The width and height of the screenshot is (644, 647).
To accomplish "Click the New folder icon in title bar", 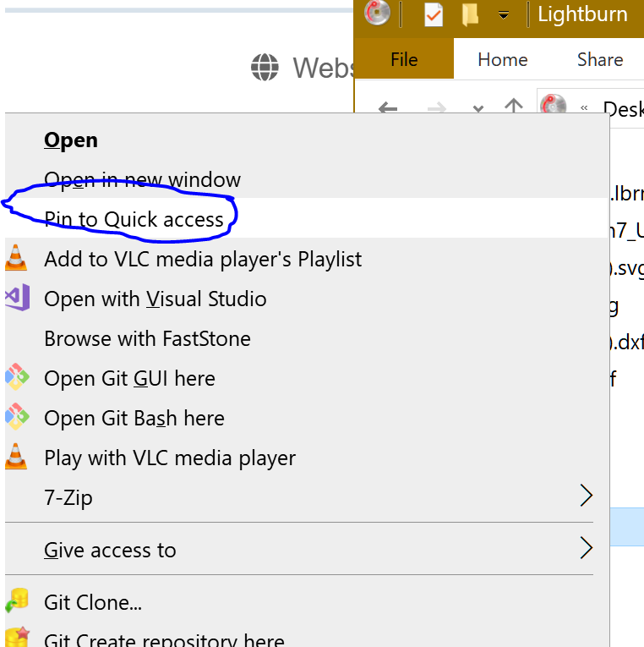I will pos(471,14).
